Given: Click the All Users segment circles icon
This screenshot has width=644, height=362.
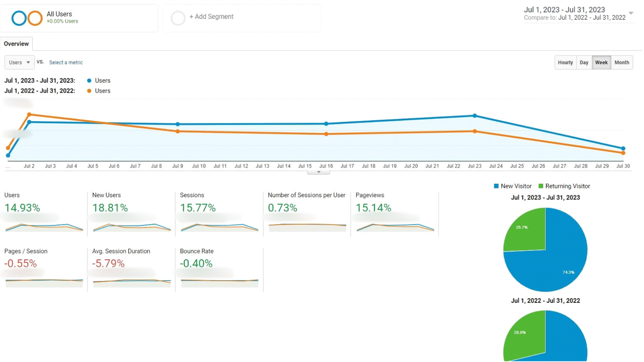Looking at the screenshot, I should pos(27,18).
